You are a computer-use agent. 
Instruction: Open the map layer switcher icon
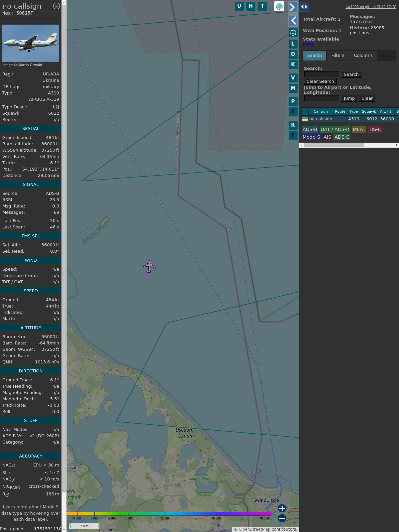pos(279,6)
